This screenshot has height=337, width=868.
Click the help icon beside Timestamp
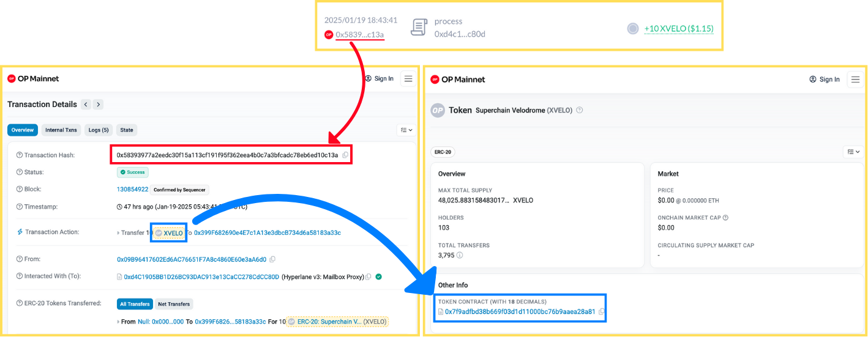pos(19,207)
